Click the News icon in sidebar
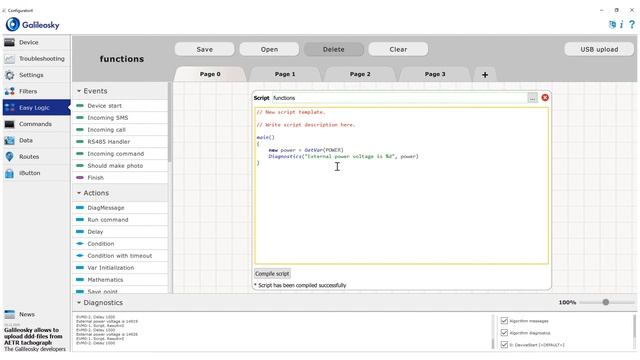Screen dimensions: 640x360 point(9,314)
